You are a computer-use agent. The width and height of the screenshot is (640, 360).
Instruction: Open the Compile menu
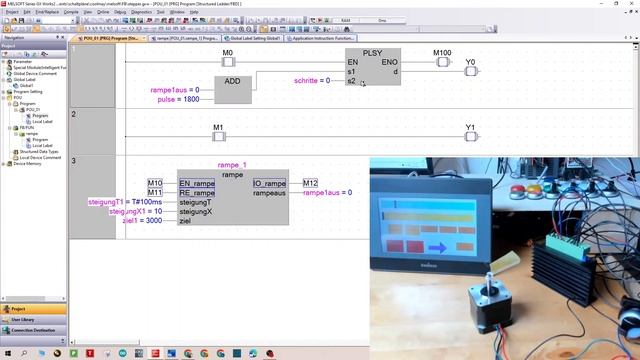click(x=71, y=12)
